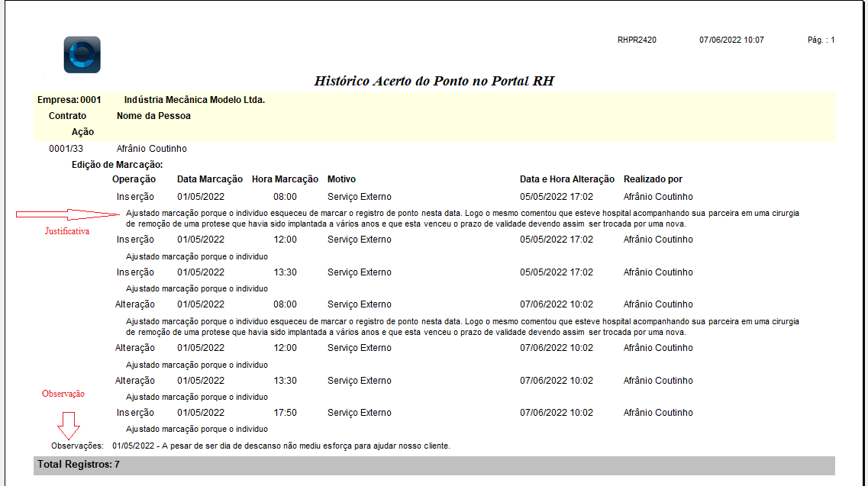Select the page indicator "Pág. : 1"

(x=821, y=40)
